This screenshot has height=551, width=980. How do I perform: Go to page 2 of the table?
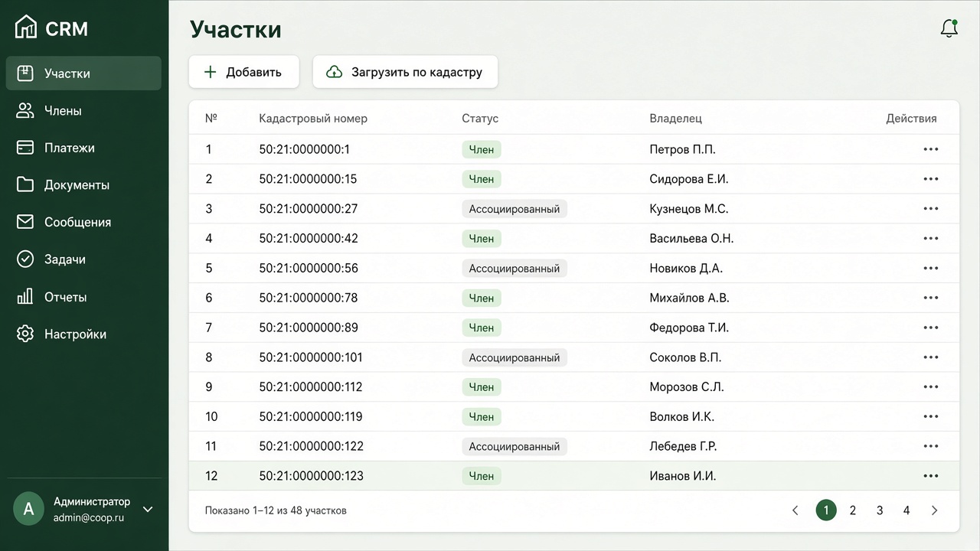(x=853, y=510)
